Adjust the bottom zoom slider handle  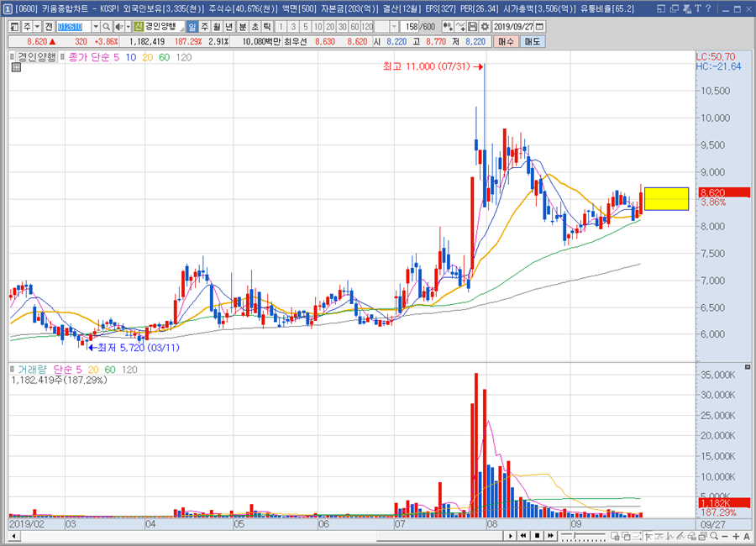(574, 536)
